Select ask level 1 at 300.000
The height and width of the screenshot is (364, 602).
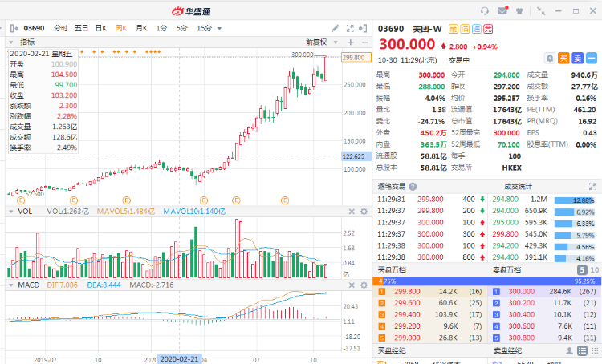coord(544,292)
